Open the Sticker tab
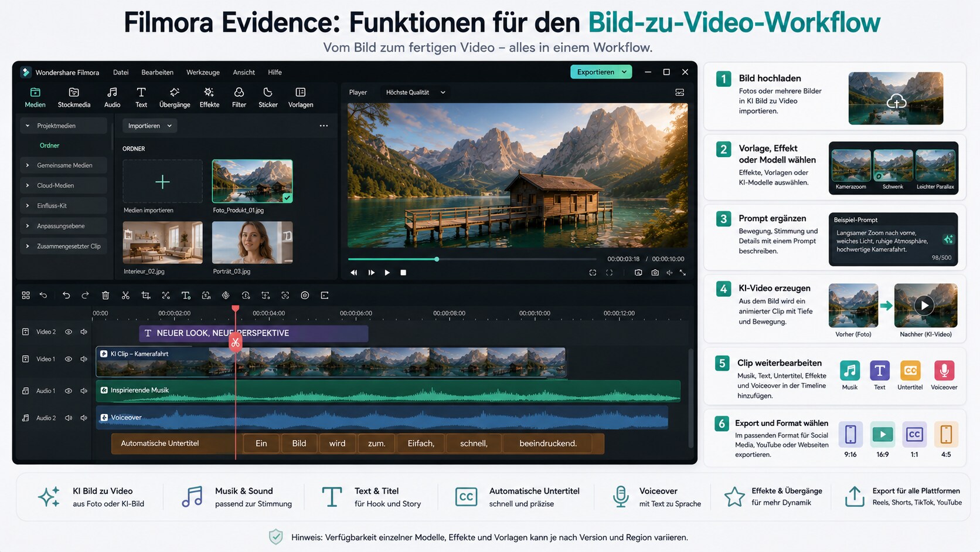 point(268,97)
